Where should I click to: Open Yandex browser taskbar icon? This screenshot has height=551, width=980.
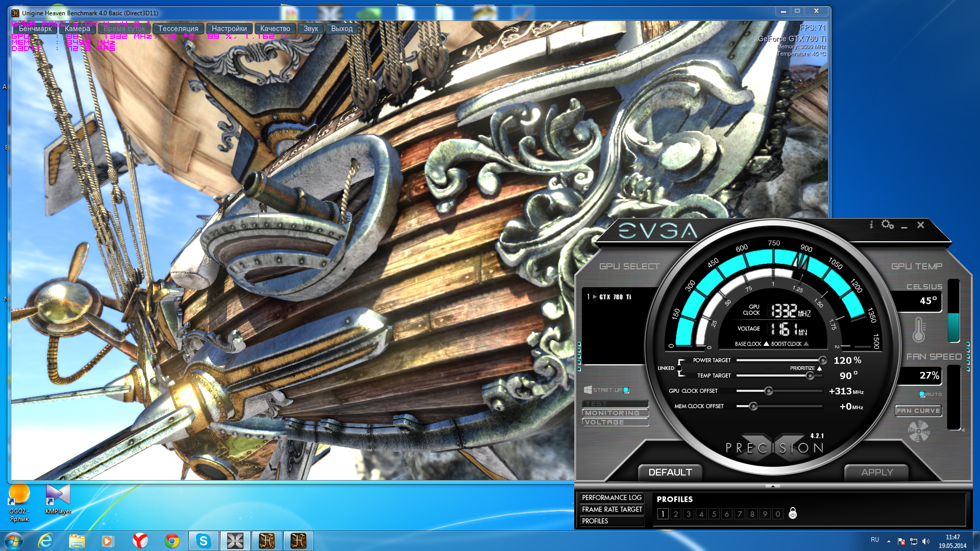(140, 540)
